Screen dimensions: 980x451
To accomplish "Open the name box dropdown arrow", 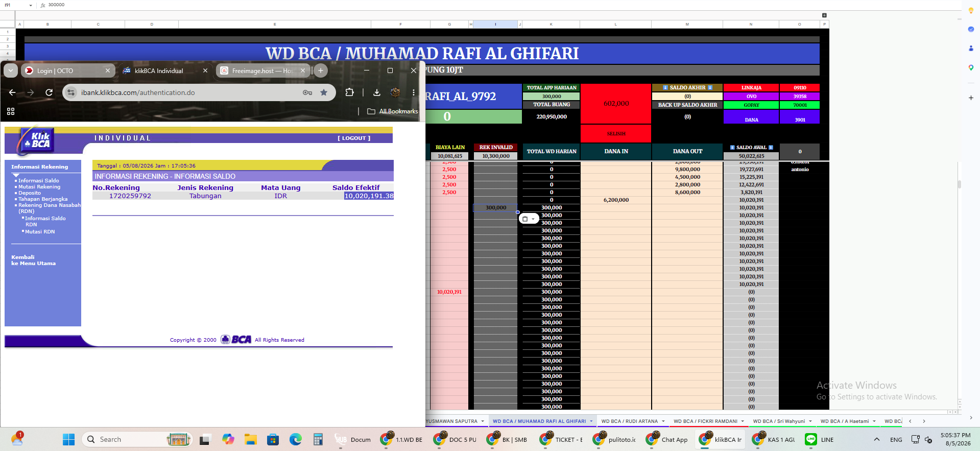I will click(31, 5).
